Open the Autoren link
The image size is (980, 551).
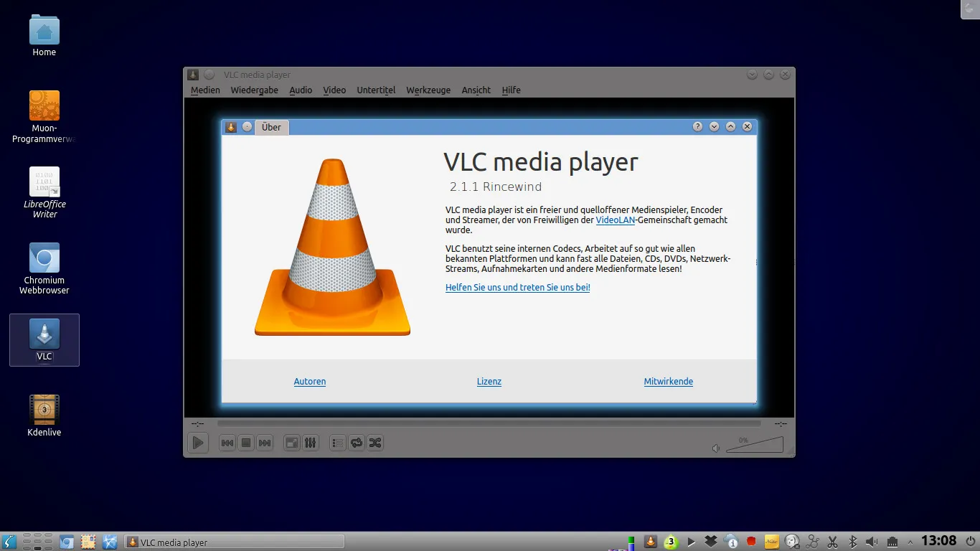pyautogui.click(x=310, y=382)
